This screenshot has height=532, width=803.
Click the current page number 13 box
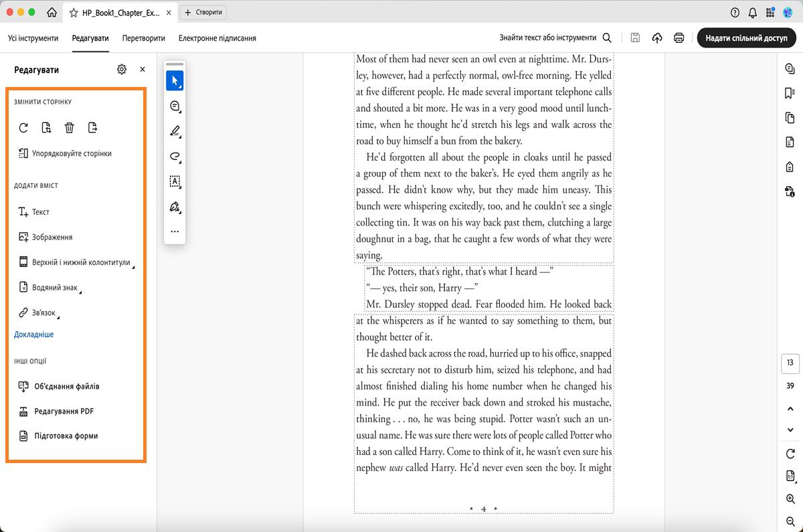790,363
